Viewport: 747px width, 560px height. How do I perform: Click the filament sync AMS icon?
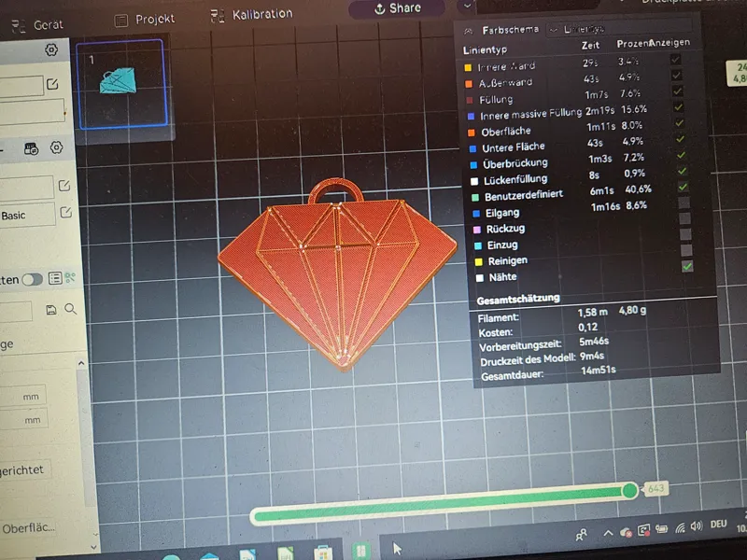pyautogui.click(x=31, y=148)
